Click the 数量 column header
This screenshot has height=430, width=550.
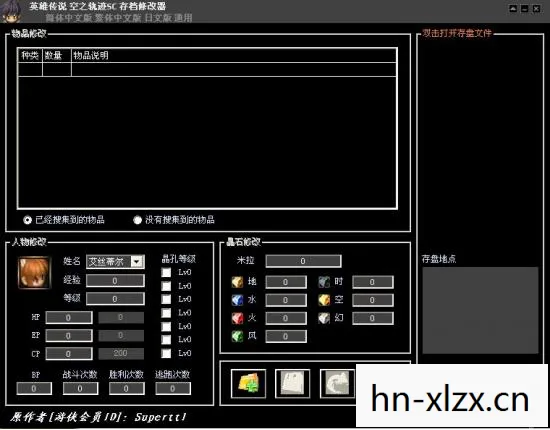(x=57, y=55)
